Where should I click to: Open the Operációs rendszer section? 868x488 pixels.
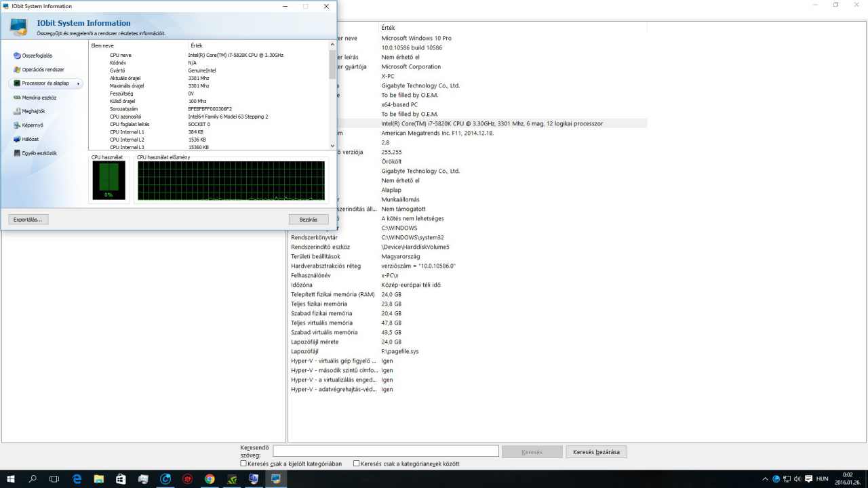tap(43, 69)
